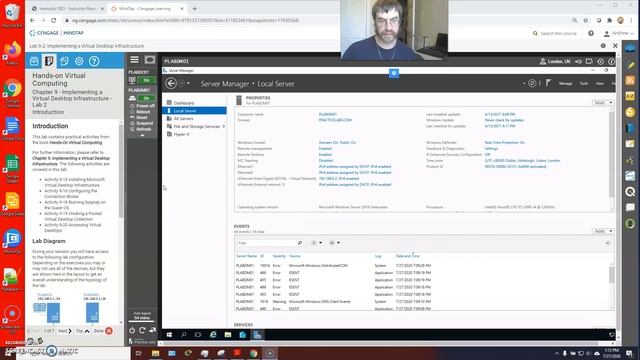640x360 pixels.
Task: Select Local Server in the sidebar
Action: tap(194, 111)
